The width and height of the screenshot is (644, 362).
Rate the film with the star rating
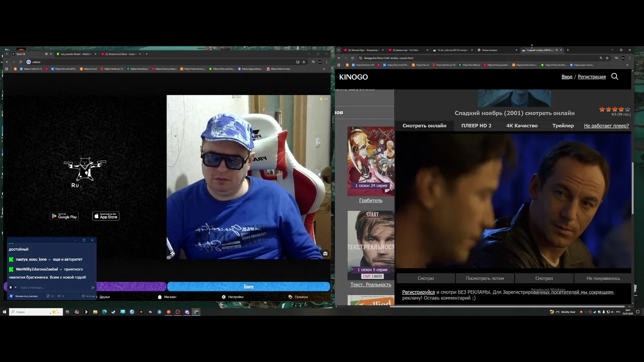coord(614,109)
